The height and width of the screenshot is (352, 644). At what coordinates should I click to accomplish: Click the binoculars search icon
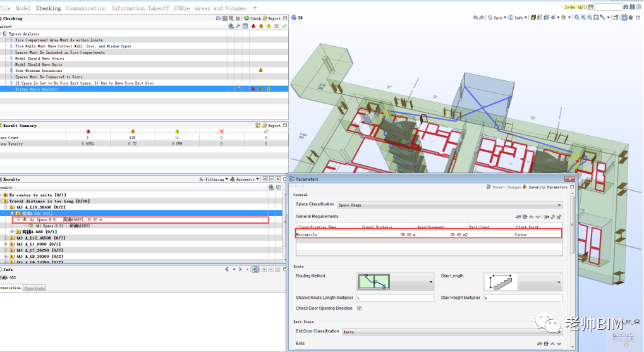click(x=626, y=7)
